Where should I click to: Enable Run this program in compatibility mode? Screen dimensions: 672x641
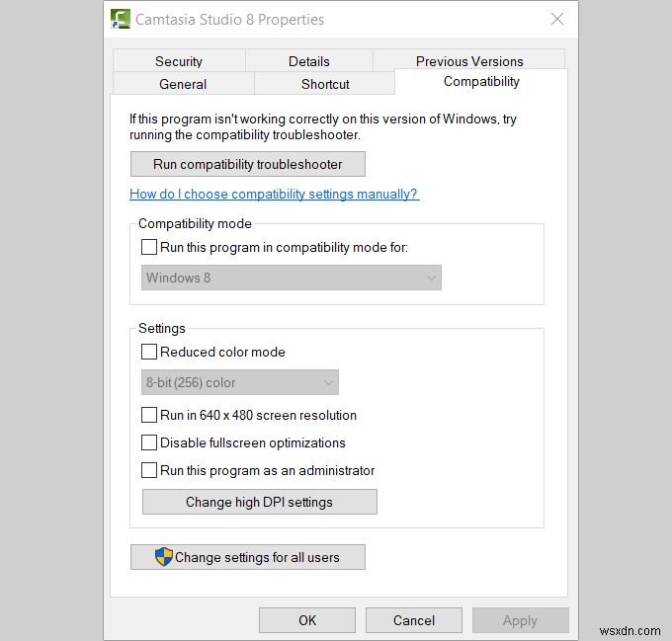148,247
